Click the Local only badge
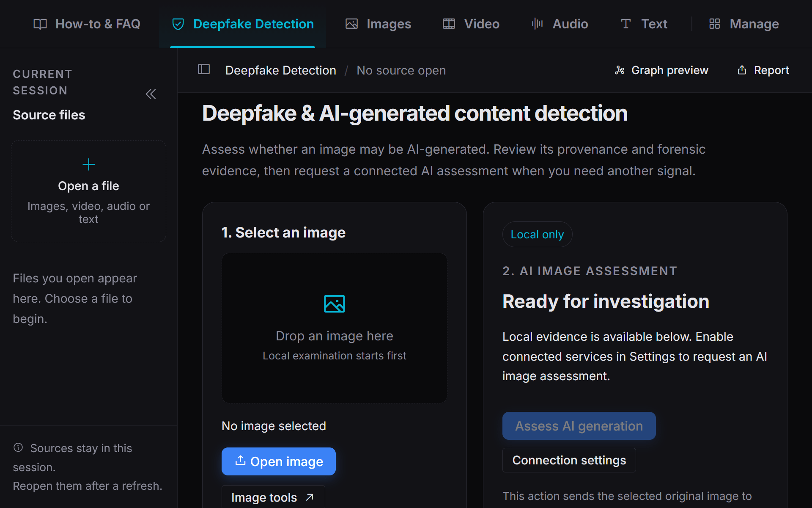812x508 pixels. (x=537, y=235)
